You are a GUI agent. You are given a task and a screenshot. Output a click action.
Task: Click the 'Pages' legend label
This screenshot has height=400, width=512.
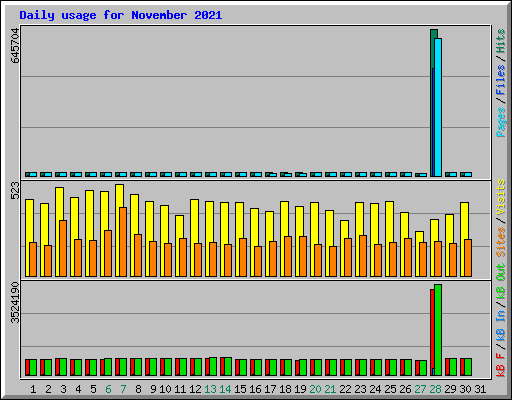click(x=501, y=122)
